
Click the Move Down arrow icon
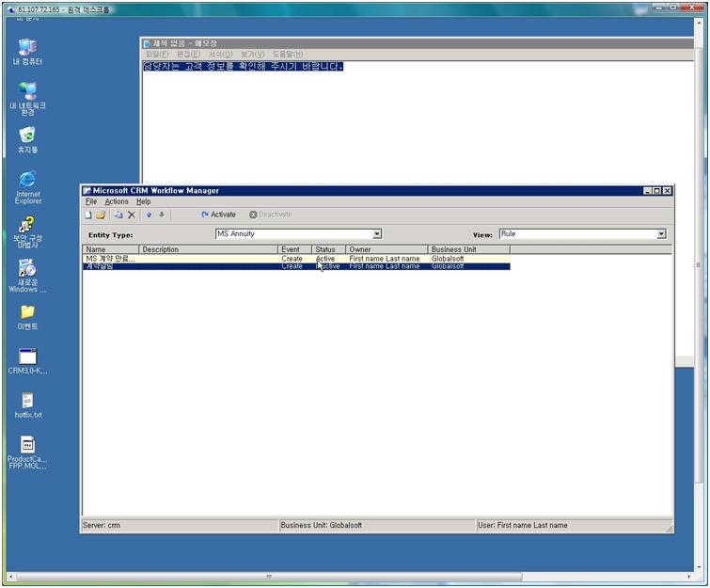[x=162, y=215]
